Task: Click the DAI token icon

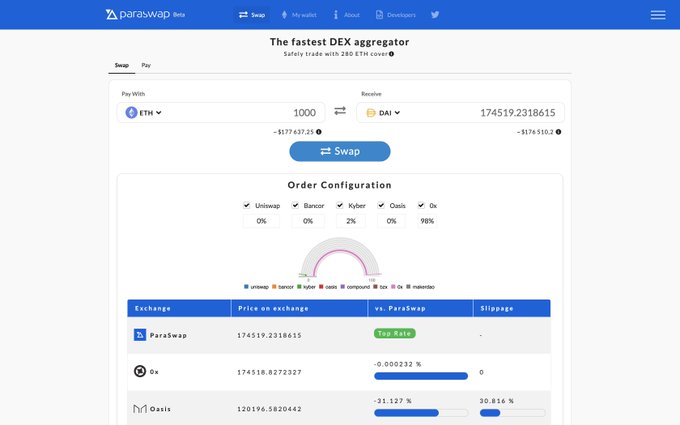Action: 371,113
